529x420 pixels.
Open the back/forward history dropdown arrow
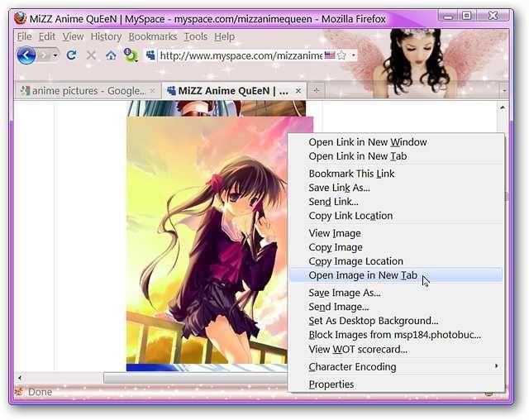tap(55, 55)
